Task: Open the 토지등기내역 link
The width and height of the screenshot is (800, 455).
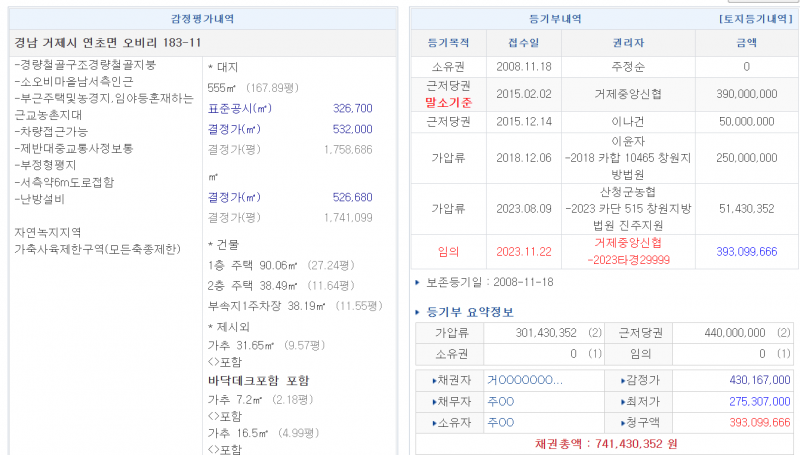Action: pyautogui.click(x=757, y=19)
